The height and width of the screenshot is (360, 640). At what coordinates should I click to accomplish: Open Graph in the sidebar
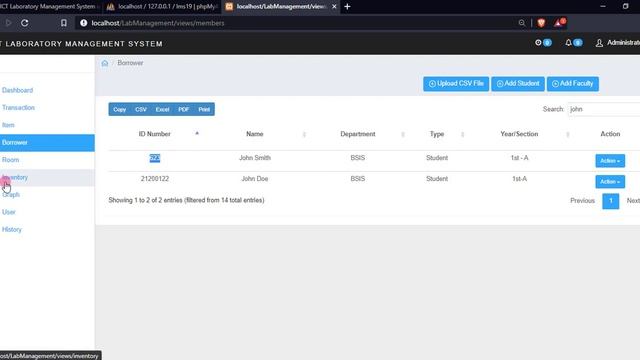click(11, 195)
